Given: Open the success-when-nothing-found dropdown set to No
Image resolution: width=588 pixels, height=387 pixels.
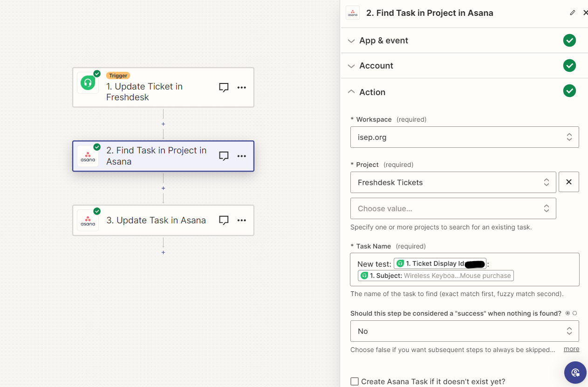Looking at the screenshot, I should click(x=465, y=331).
